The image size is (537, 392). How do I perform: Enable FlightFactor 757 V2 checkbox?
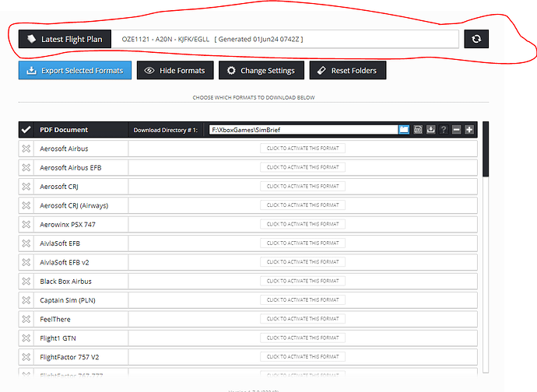pos(26,357)
